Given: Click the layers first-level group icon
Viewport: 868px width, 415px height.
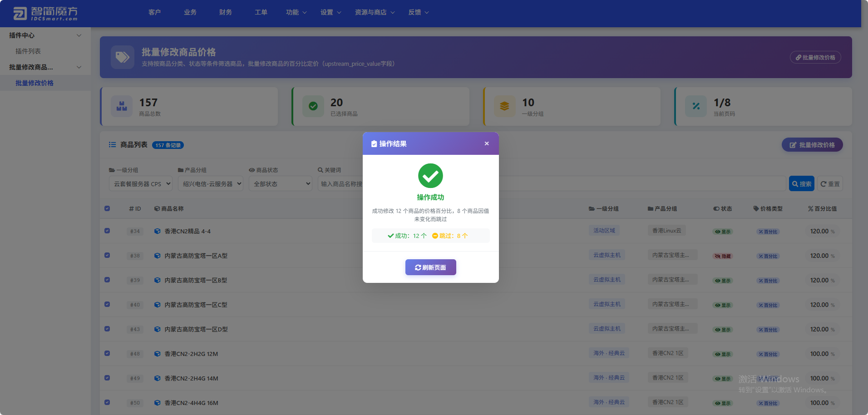Looking at the screenshot, I should coord(505,106).
